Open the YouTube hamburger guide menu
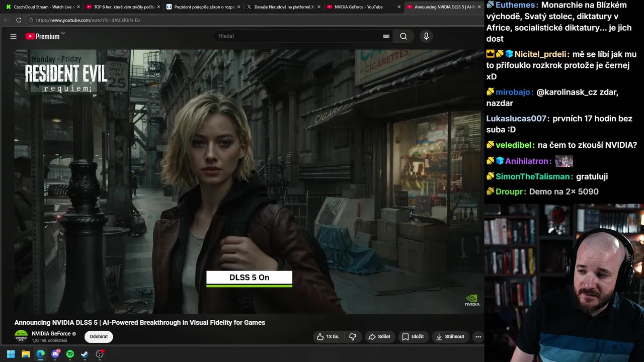The width and height of the screenshot is (644, 362). pos(14,36)
